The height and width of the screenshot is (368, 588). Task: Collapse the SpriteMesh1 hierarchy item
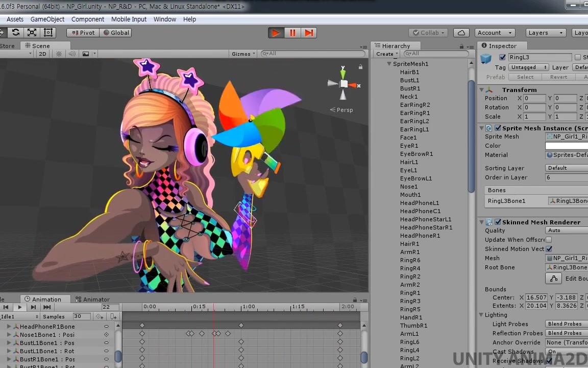tap(389, 64)
